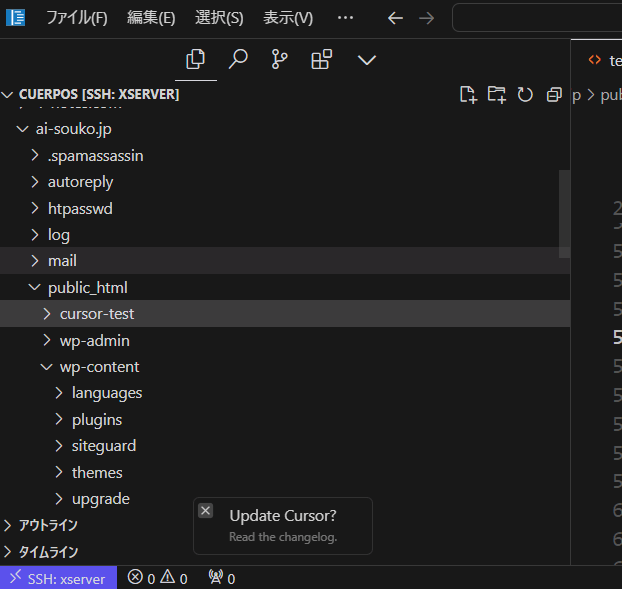Open the 編集(E) menu

151,18
